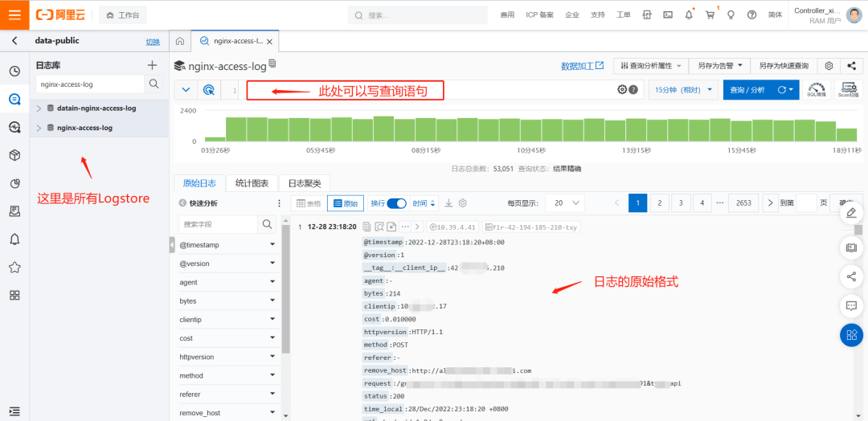Open the Cloud Shell terminal icon
868x421 pixels.
tap(668, 15)
